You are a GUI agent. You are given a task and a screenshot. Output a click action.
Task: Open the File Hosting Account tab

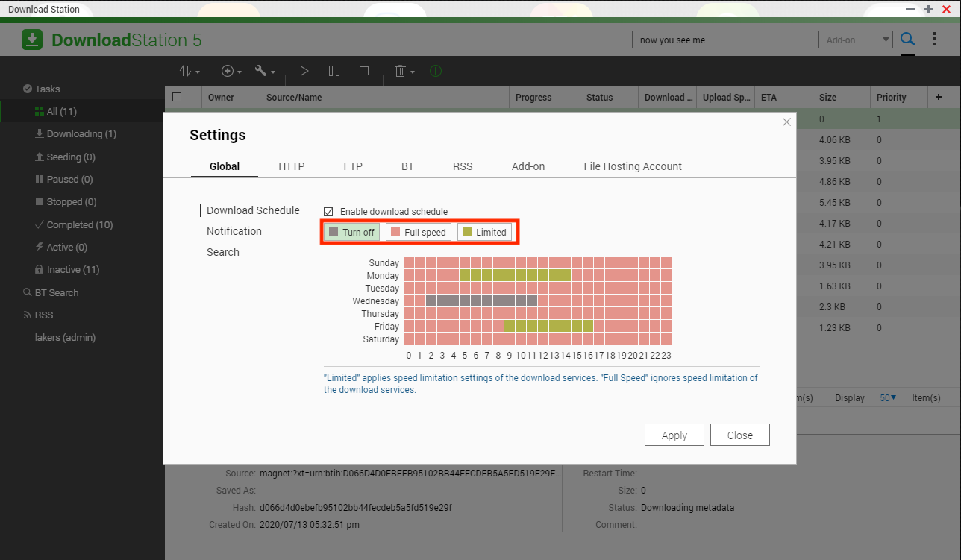tap(633, 166)
